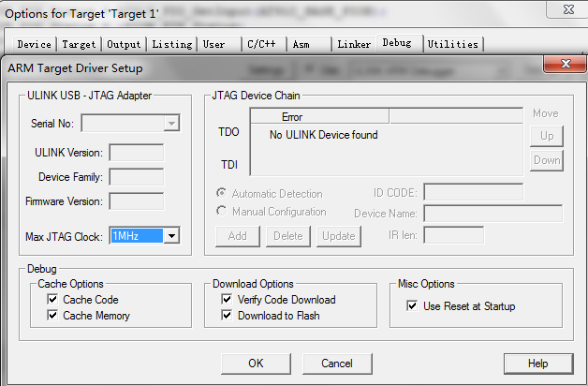
Task: Expand the Serial No dropdown
Action: [171, 123]
